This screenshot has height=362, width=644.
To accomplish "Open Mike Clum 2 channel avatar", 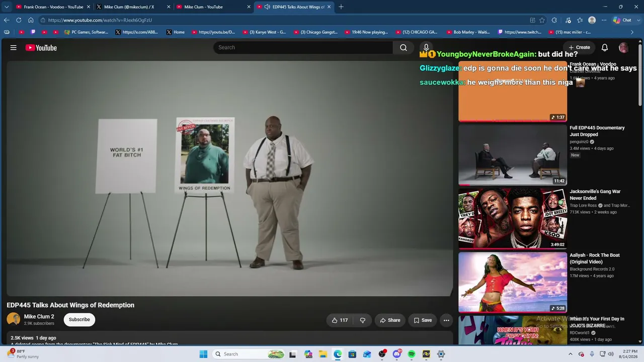I will pyautogui.click(x=14, y=319).
